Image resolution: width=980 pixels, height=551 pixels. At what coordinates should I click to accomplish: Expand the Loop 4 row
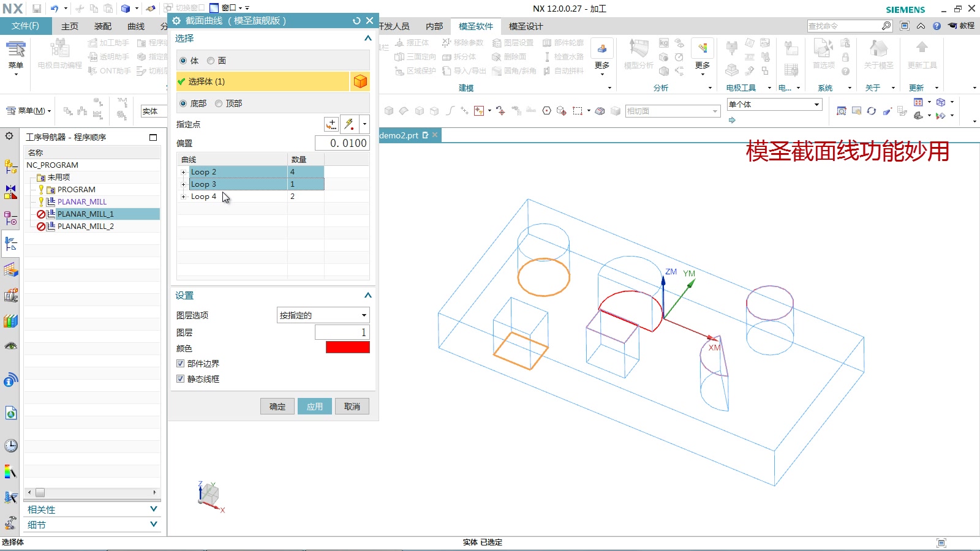[183, 197]
